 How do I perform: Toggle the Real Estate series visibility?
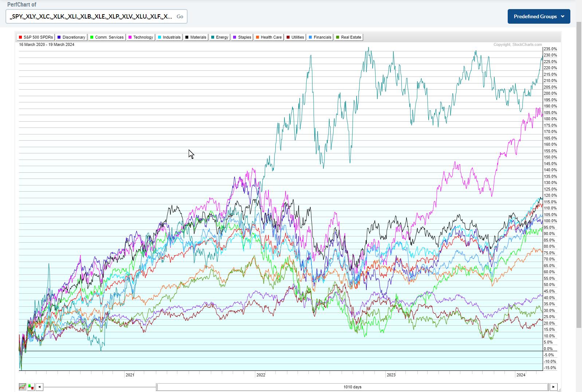349,37
